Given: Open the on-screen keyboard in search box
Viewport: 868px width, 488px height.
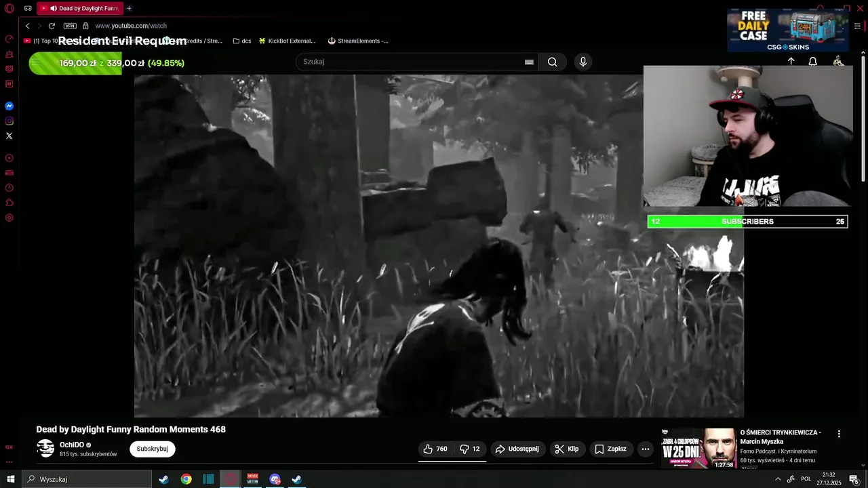Looking at the screenshot, I should click(x=529, y=62).
